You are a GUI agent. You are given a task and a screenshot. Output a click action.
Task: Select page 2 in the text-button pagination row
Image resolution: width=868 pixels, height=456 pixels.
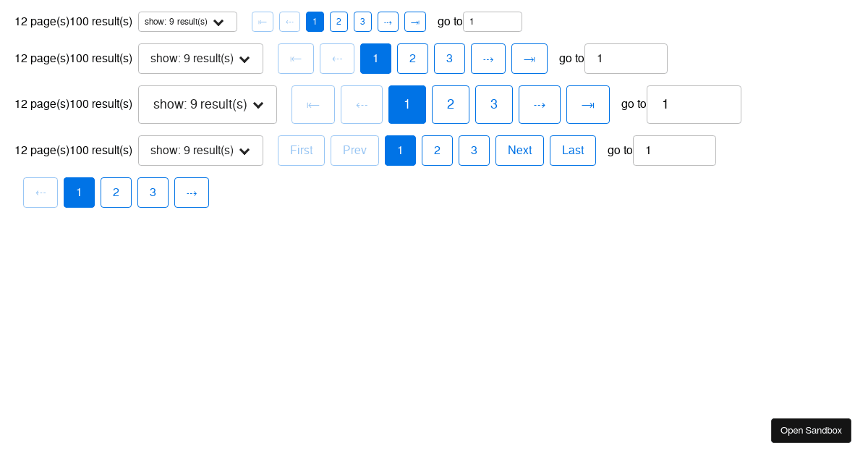coord(437,151)
